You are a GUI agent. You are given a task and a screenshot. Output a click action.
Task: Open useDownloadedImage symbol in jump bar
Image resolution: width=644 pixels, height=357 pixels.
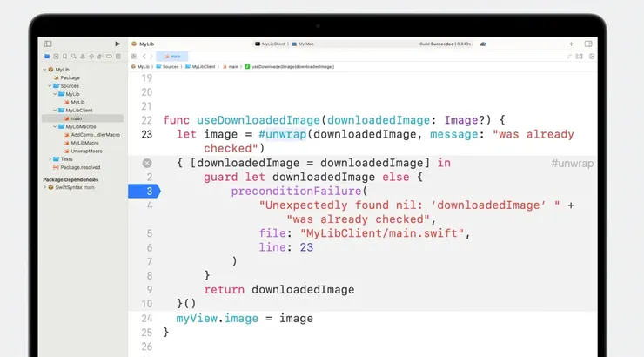290,66
